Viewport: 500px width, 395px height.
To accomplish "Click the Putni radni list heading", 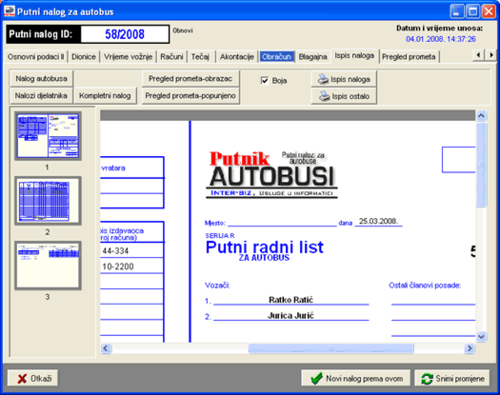I will pyautogui.click(x=265, y=247).
